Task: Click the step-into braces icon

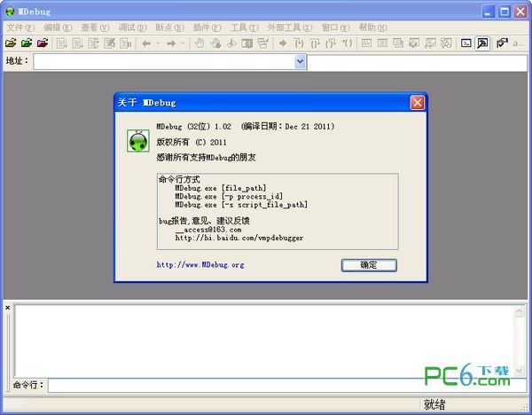Action: [299, 43]
